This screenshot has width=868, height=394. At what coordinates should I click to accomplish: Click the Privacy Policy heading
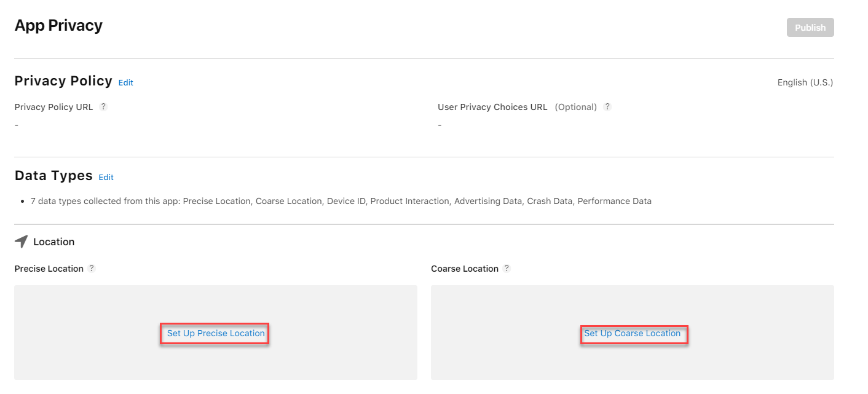pyautogui.click(x=63, y=81)
